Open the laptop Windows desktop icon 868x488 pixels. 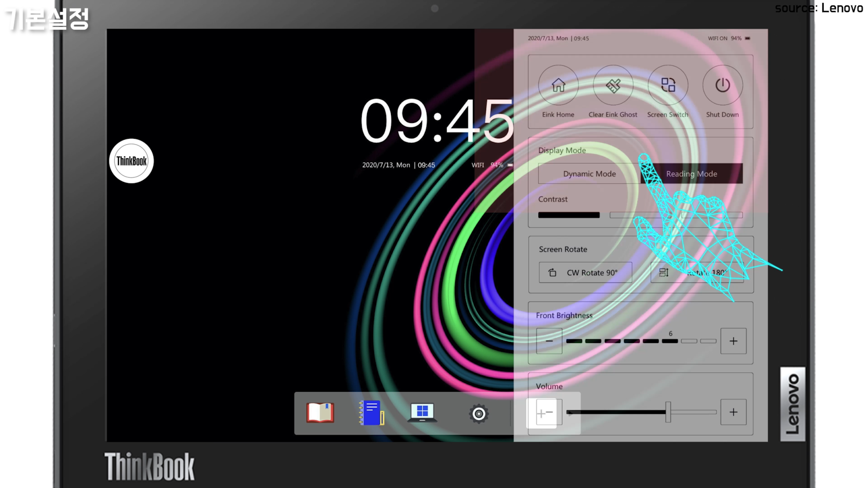(x=422, y=413)
